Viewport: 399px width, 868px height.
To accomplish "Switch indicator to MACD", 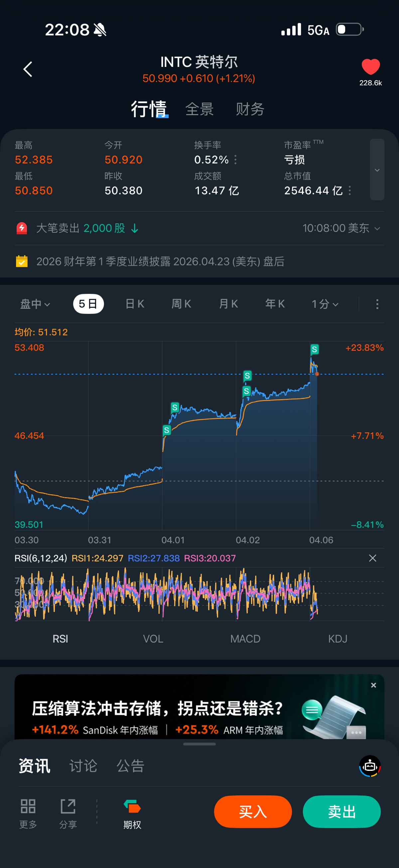I will [x=245, y=639].
